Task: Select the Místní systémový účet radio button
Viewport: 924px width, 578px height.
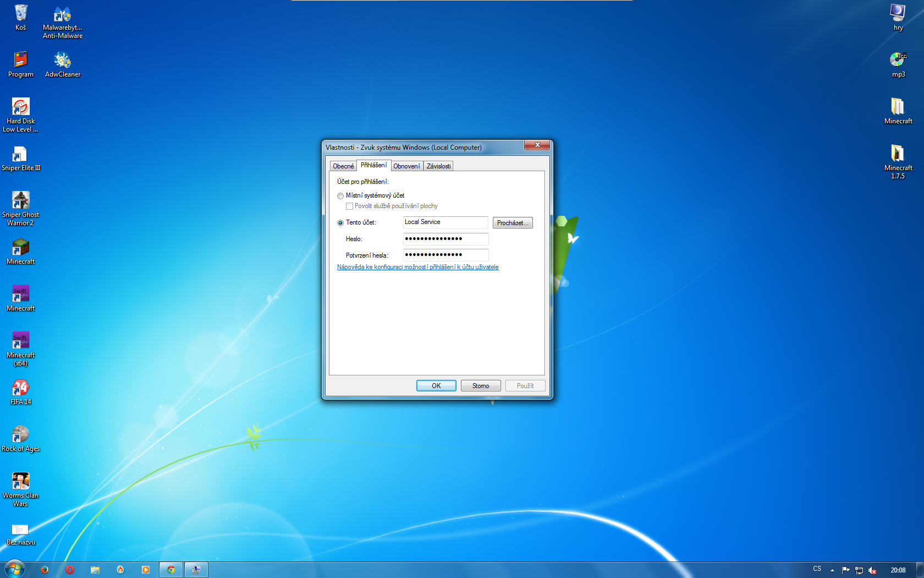Action: pos(340,196)
